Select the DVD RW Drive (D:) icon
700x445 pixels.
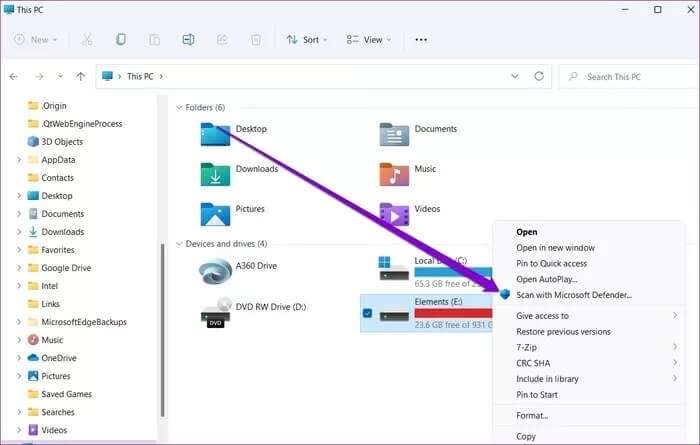tap(216, 312)
